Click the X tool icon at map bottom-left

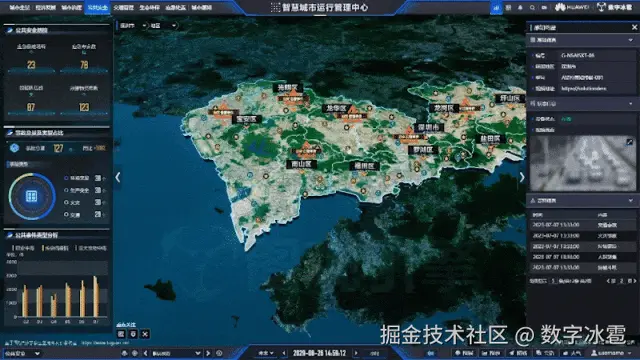[x=145, y=334]
